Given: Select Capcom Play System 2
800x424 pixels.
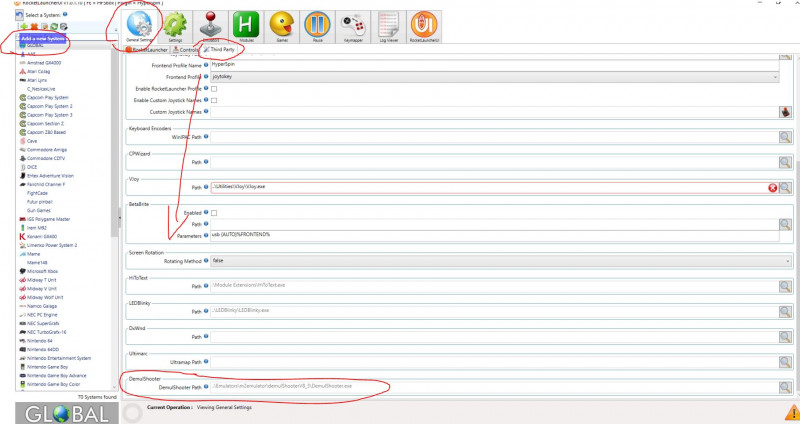Looking at the screenshot, I should (49, 106).
